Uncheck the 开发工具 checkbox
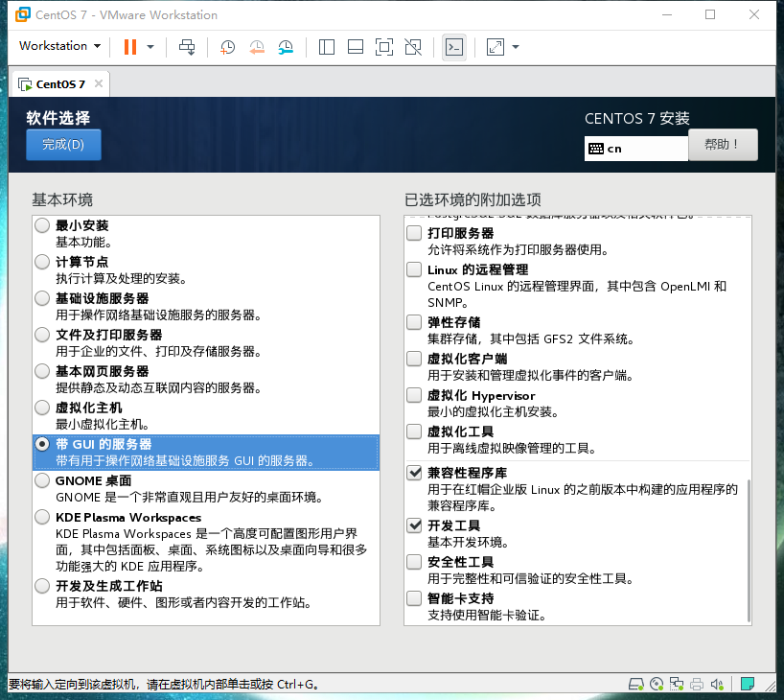 [414, 525]
